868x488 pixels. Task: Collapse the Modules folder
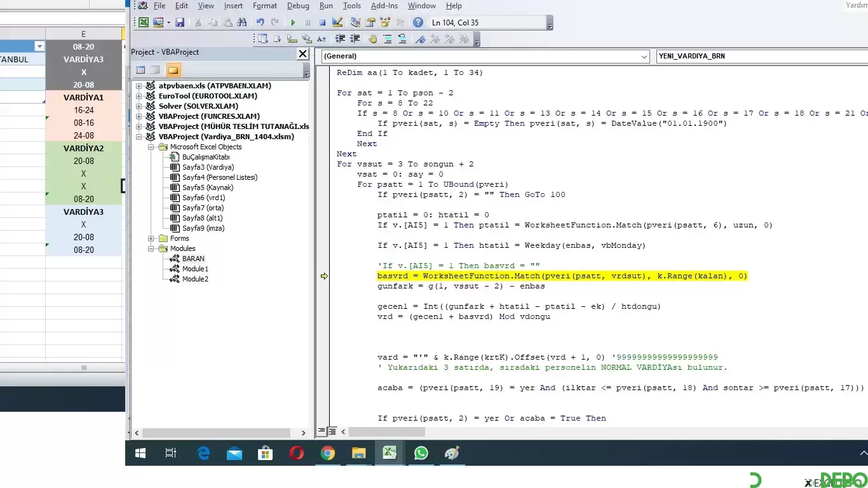point(151,248)
